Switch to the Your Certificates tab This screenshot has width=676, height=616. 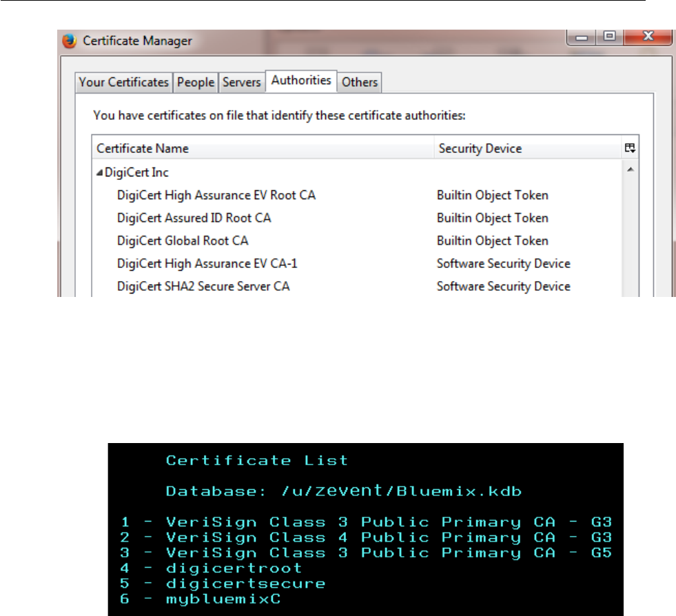pyautogui.click(x=124, y=82)
